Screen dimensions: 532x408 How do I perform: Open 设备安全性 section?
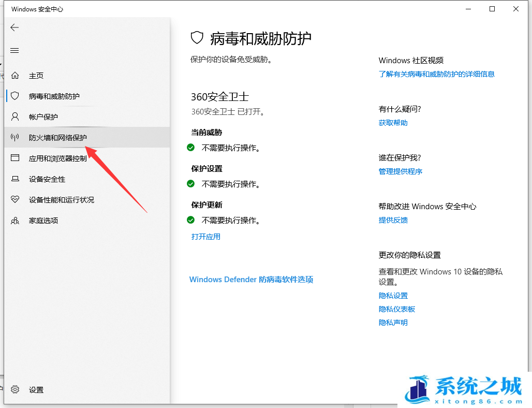coord(87,179)
